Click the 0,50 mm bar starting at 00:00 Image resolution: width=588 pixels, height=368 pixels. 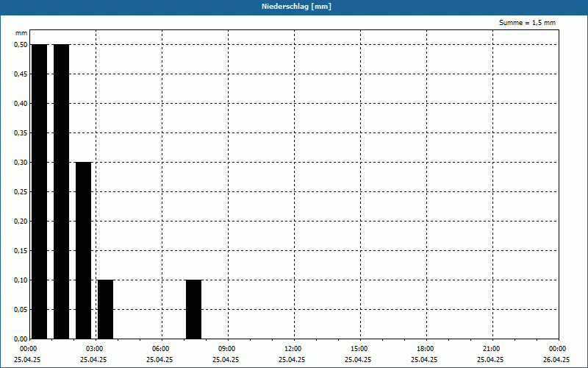coord(40,191)
